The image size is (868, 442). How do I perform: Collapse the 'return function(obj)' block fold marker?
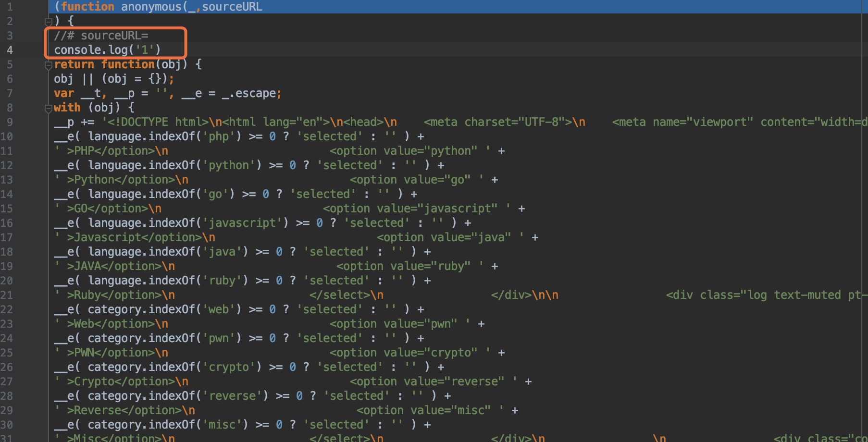click(48, 65)
